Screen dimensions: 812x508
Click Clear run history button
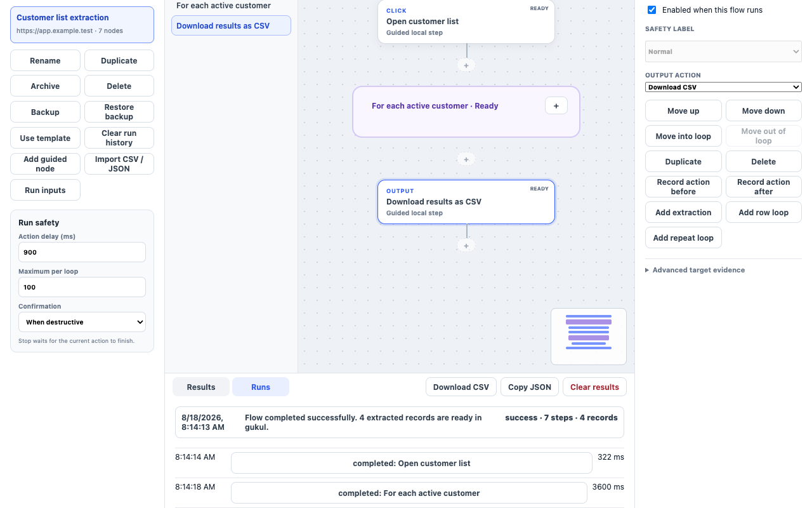click(x=119, y=138)
